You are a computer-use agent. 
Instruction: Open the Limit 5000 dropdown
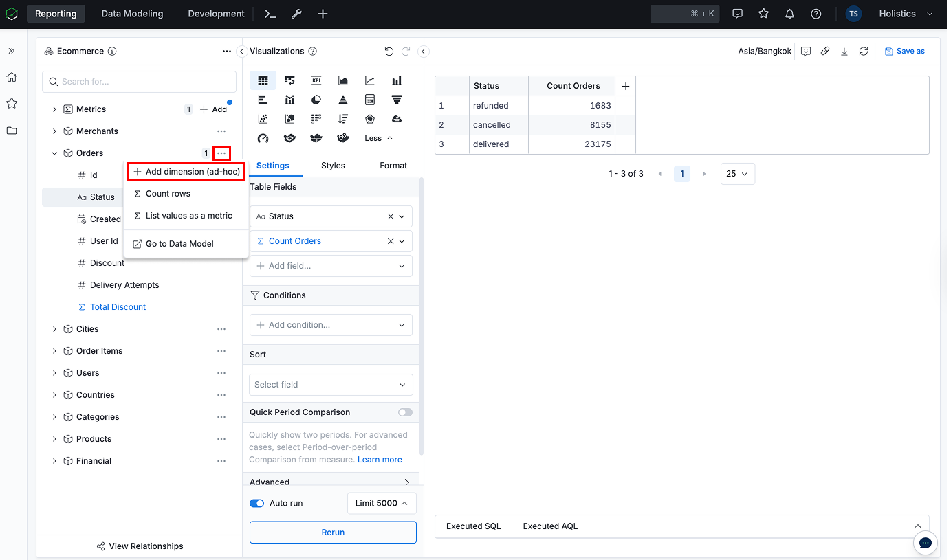pyautogui.click(x=382, y=503)
